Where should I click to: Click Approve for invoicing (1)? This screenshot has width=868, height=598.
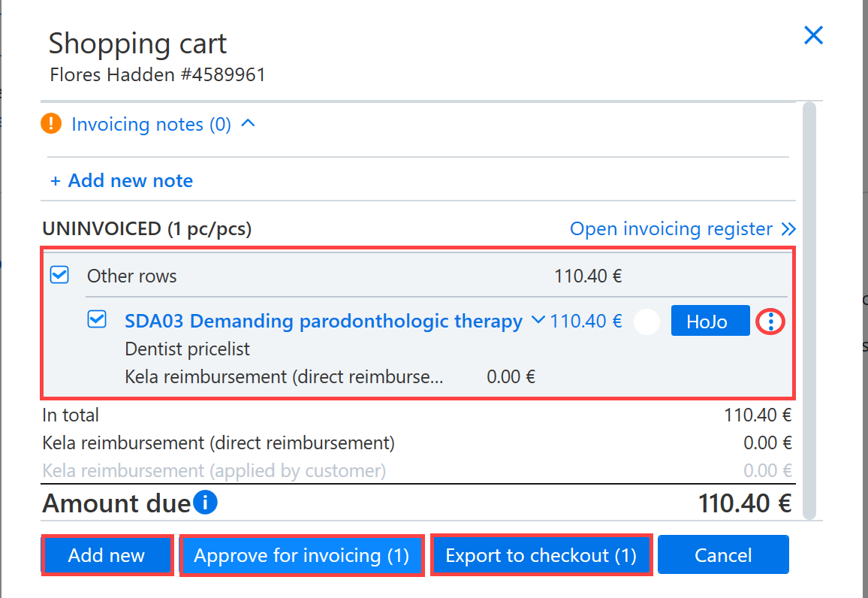pyautogui.click(x=302, y=555)
